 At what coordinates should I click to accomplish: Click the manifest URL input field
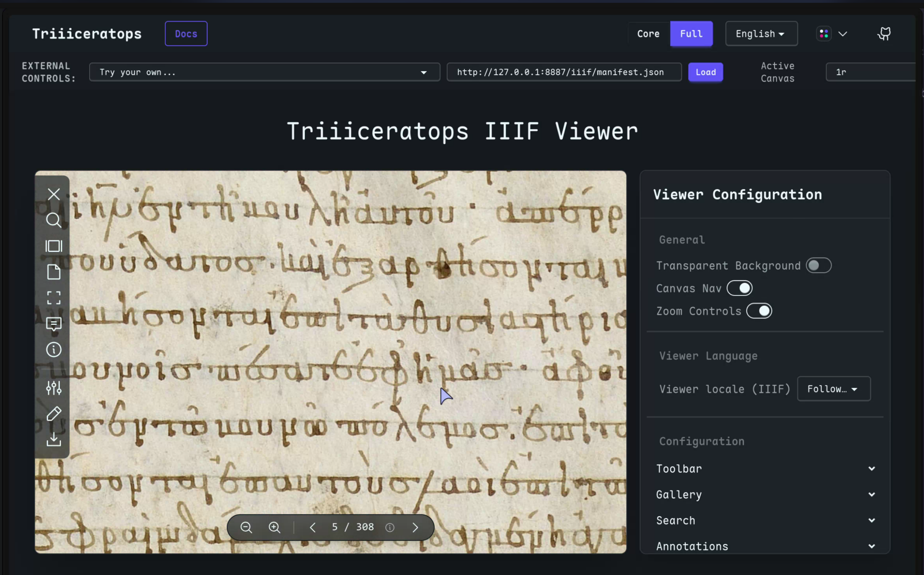(564, 72)
